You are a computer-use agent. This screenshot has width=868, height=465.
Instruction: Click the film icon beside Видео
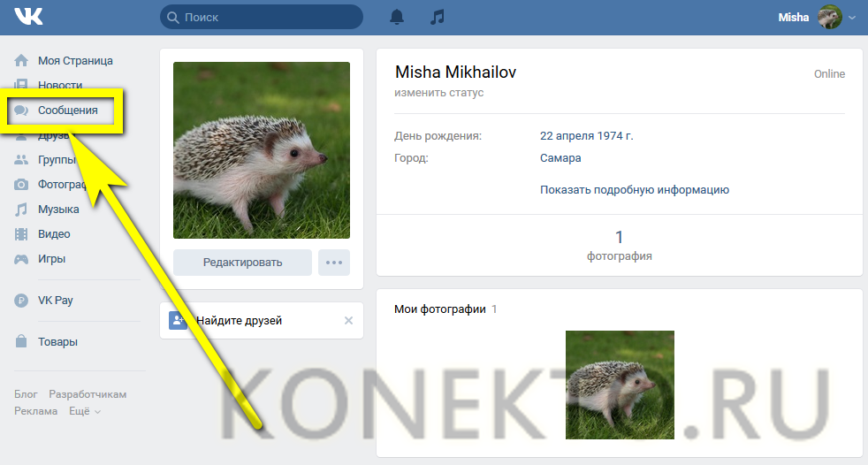[21, 234]
